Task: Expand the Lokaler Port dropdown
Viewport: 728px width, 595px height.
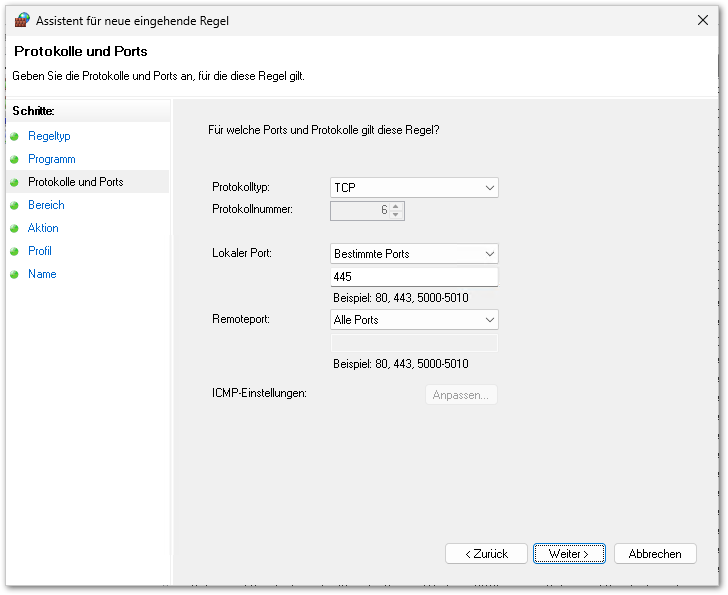Action: coord(414,254)
